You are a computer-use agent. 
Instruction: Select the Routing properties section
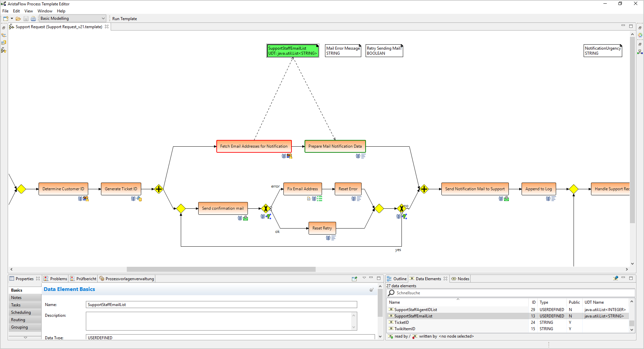(18, 320)
